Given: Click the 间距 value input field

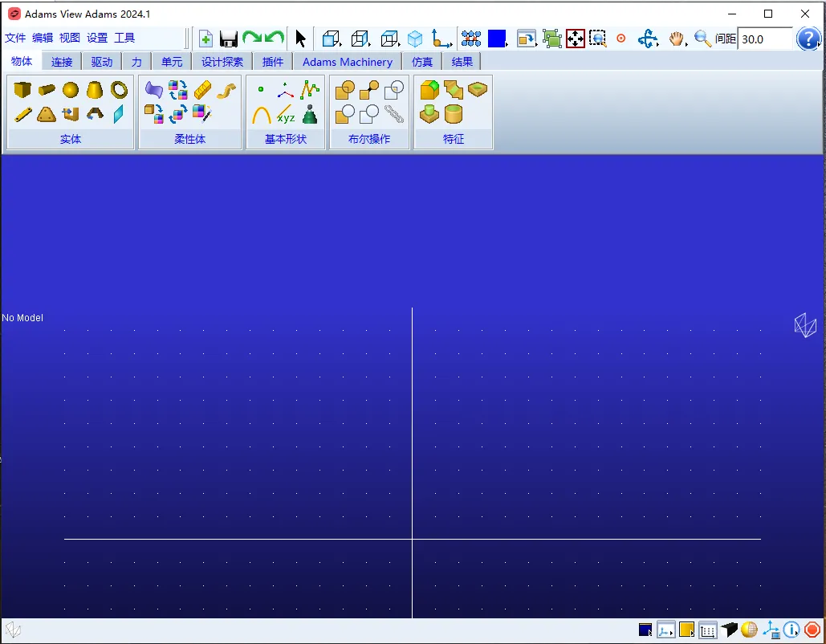Looking at the screenshot, I should [765, 39].
